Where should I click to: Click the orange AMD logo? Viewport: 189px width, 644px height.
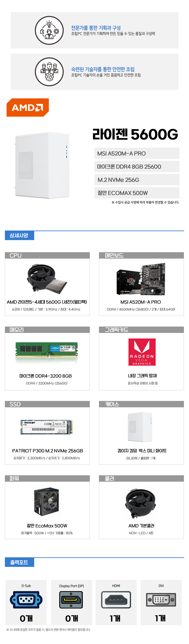pos(27,108)
